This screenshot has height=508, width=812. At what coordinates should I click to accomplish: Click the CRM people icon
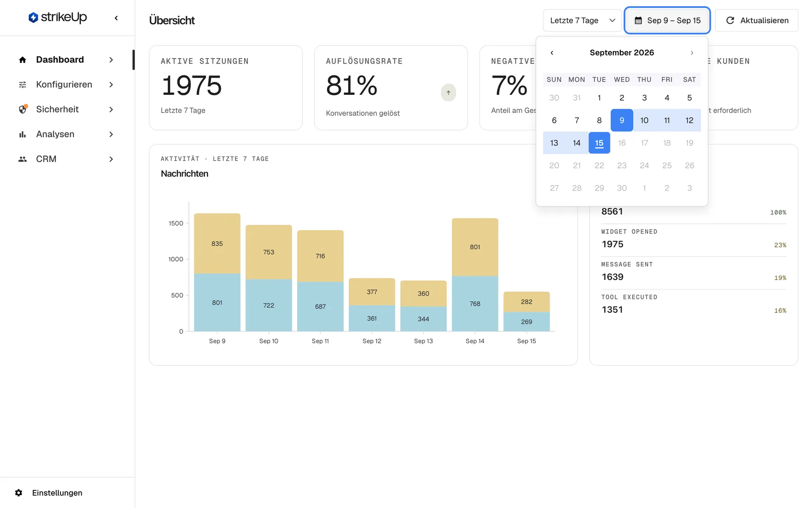[23, 159]
